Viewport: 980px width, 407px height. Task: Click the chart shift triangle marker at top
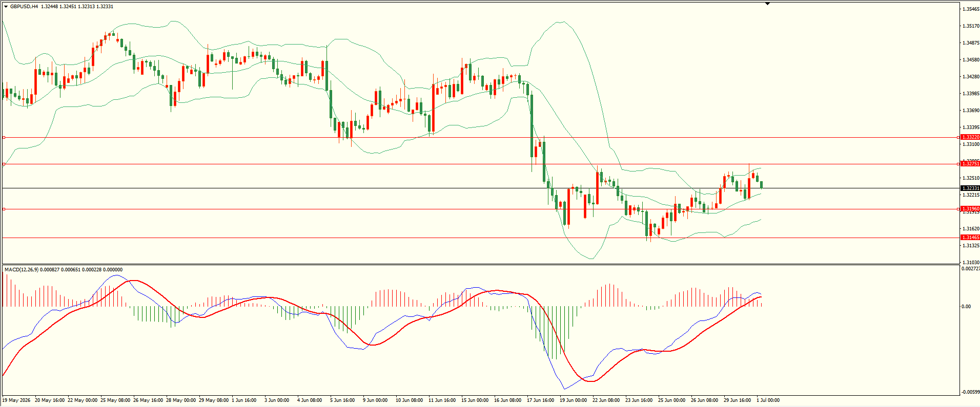point(767,4)
